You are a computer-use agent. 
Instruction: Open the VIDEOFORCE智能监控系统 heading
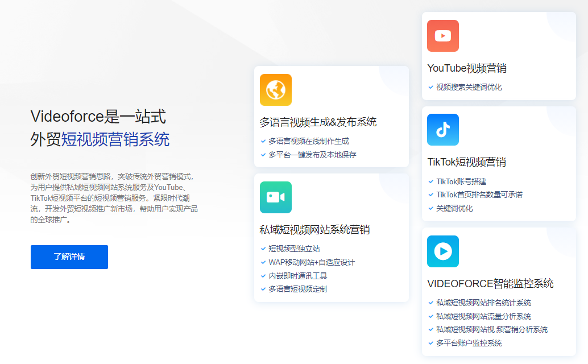click(490, 283)
